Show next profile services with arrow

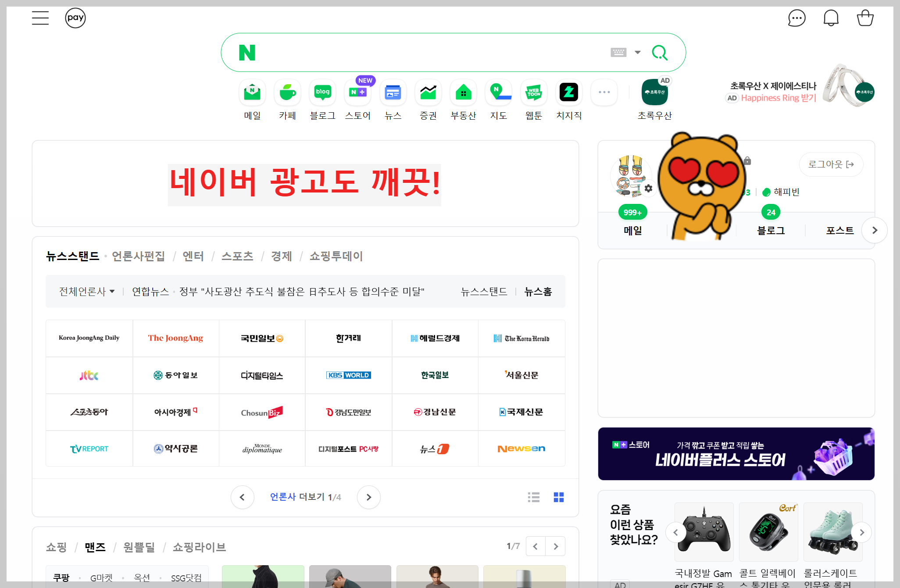point(875,230)
